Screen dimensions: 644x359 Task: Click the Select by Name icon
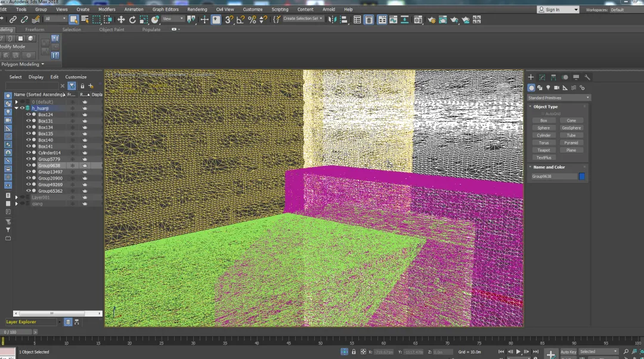tap(85, 20)
